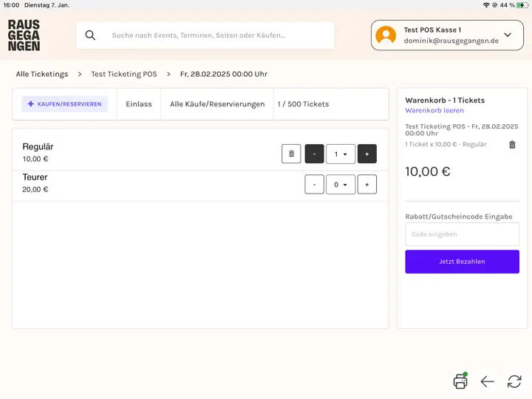Click the 20,00 € Teurer price
The height and width of the screenshot is (399, 532).
click(35, 189)
